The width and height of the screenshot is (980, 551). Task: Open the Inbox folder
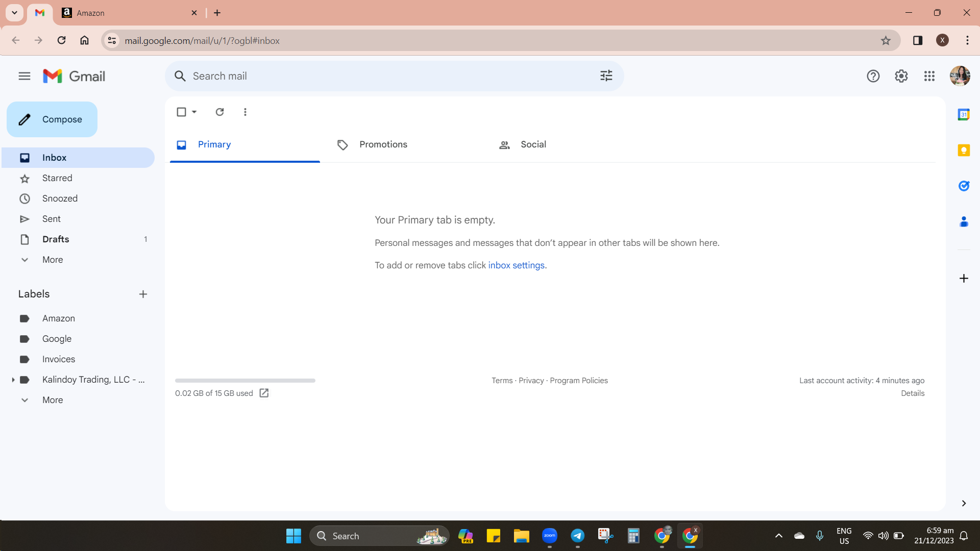click(78, 158)
